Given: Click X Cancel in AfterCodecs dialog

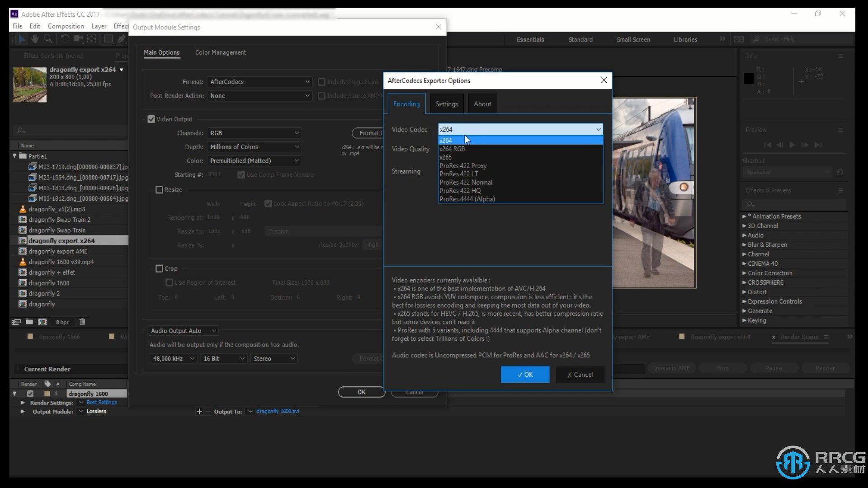Looking at the screenshot, I should point(580,375).
